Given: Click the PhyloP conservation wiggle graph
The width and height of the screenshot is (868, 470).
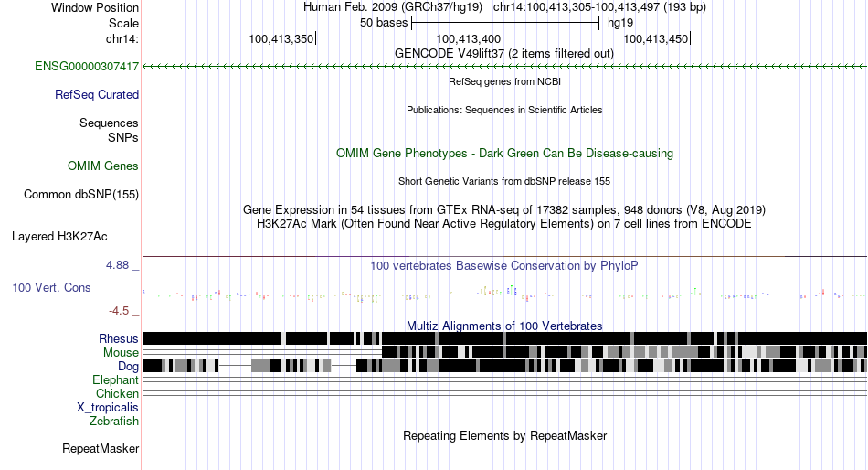Looking at the screenshot, I should click(x=504, y=294).
